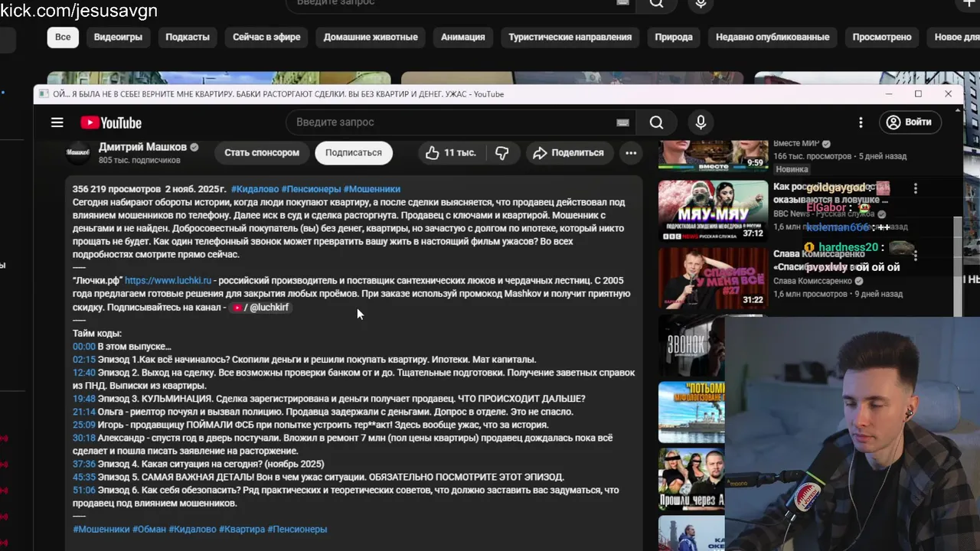Open the luchki.ru link in description
The image size is (980, 551).
168,281
